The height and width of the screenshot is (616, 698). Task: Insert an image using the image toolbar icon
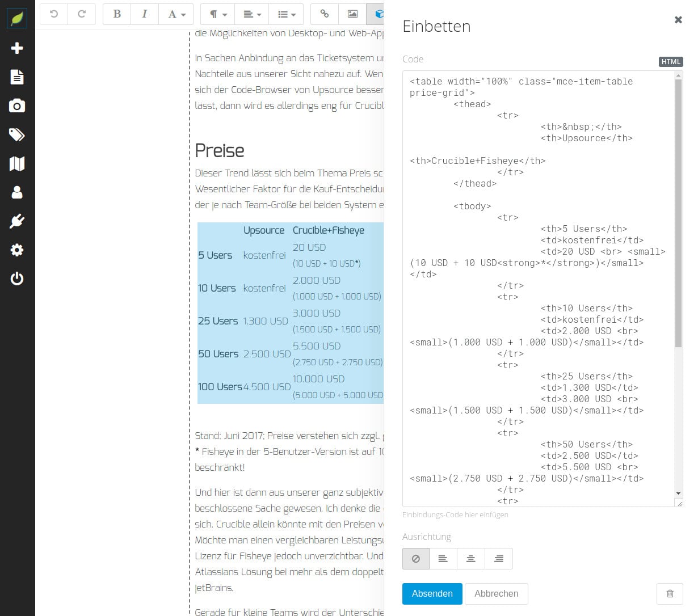353,14
